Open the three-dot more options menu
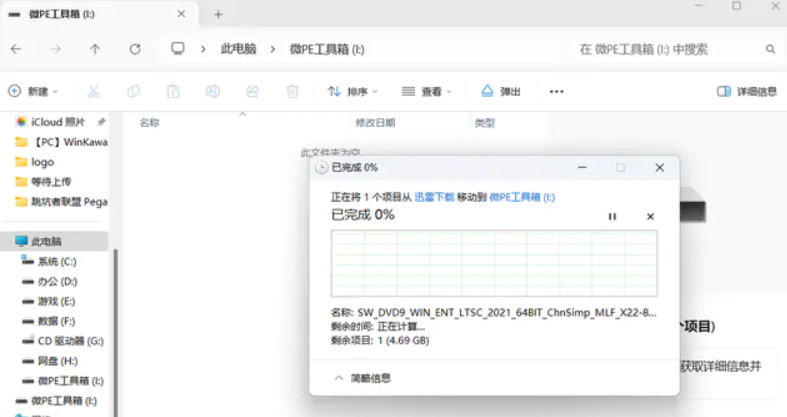The width and height of the screenshot is (787, 417). (x=557, y=91)
